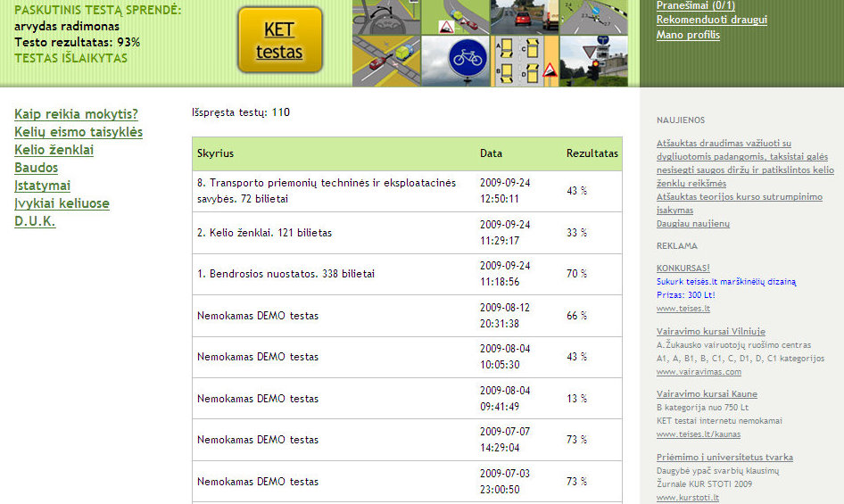Image resolution: width=844 pixels, height=504 pixels.
Task: Open www.teises.lt/kaunas link
Action: [x=699, y=434]
